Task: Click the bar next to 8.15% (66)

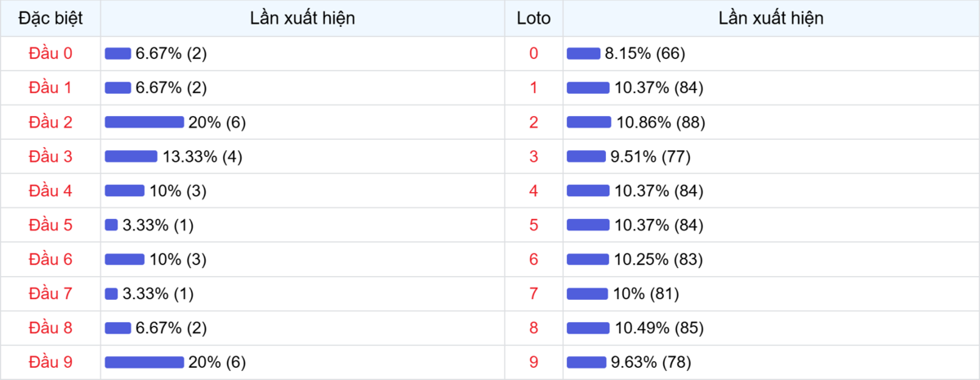Action: tap(583, 53)
